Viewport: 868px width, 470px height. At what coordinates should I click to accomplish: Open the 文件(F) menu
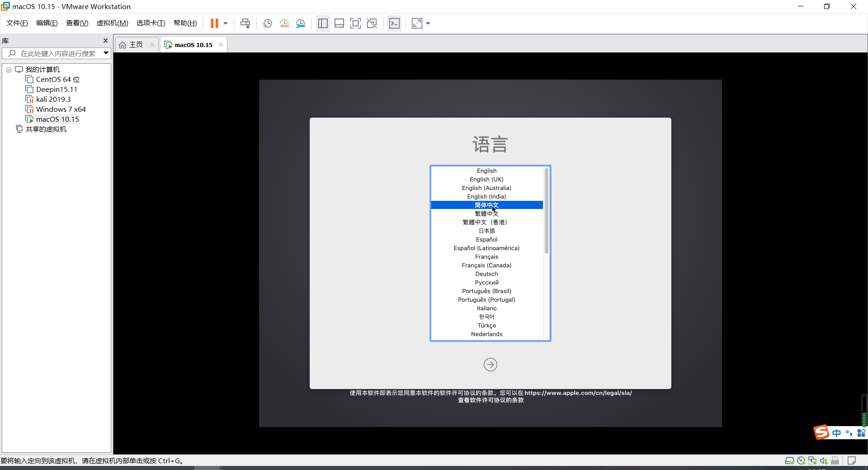pos(17,23)
